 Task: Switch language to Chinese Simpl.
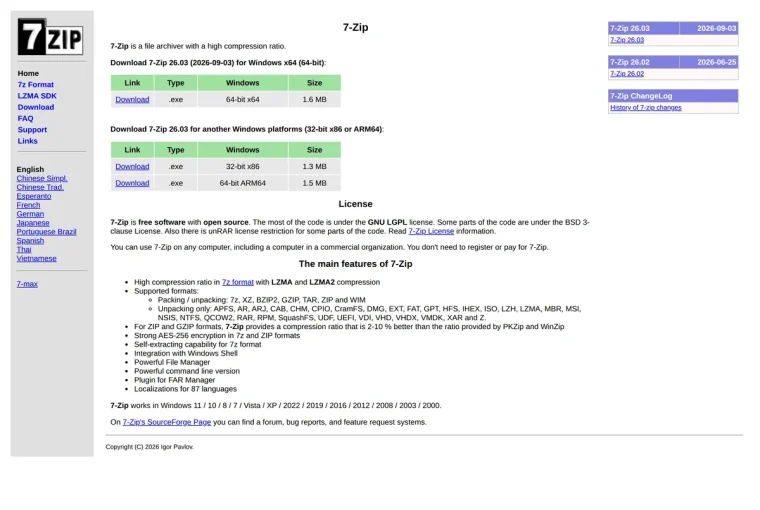(x=42, y=178)
